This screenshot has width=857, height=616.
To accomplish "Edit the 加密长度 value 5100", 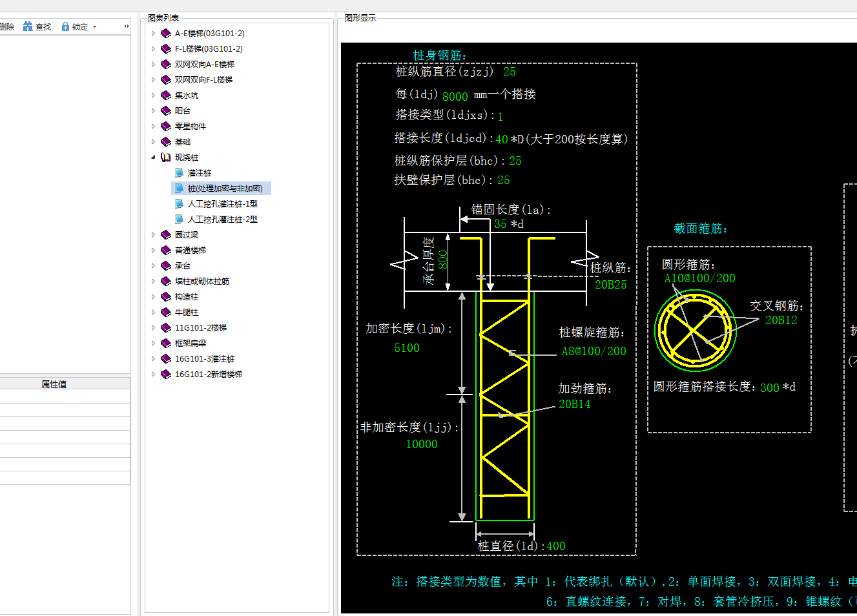I will click(x=407, y=348).
